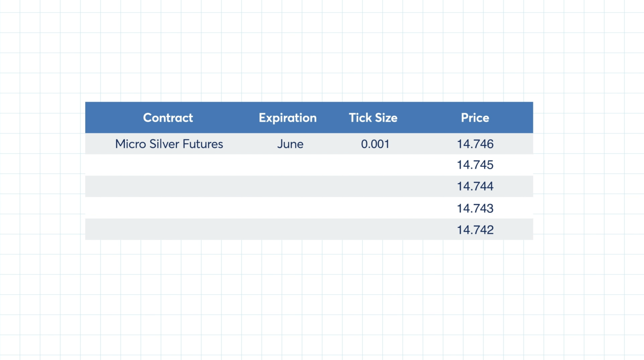Viewport: 644px width, 360px height.
Task: Click the 14.742 price cell
Action: click(x=475, y=230)
